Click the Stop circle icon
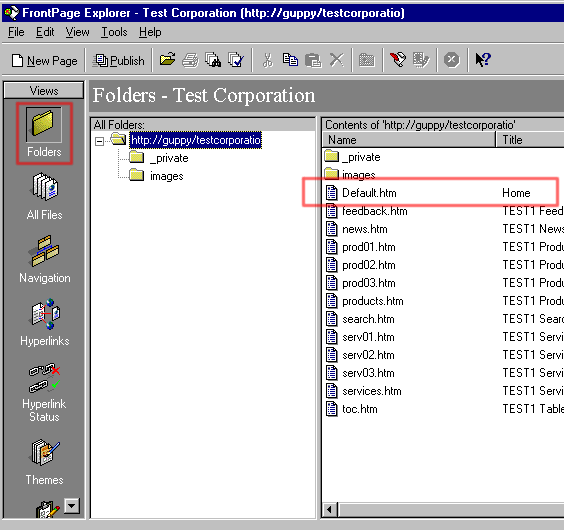Screen dimensions: 564x530 click(x=451, y=60)
